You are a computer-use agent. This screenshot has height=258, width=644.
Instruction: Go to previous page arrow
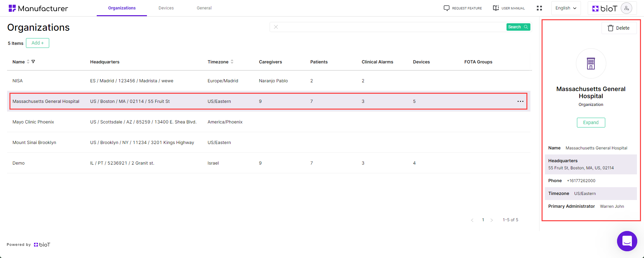tap(472, 220)
